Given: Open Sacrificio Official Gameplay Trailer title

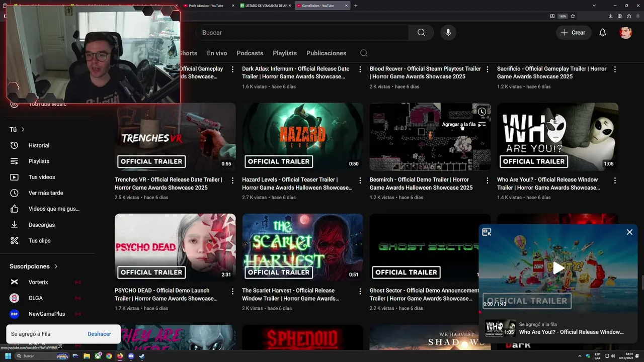Looking at the screenshot, I should click(x=551, y=72).
